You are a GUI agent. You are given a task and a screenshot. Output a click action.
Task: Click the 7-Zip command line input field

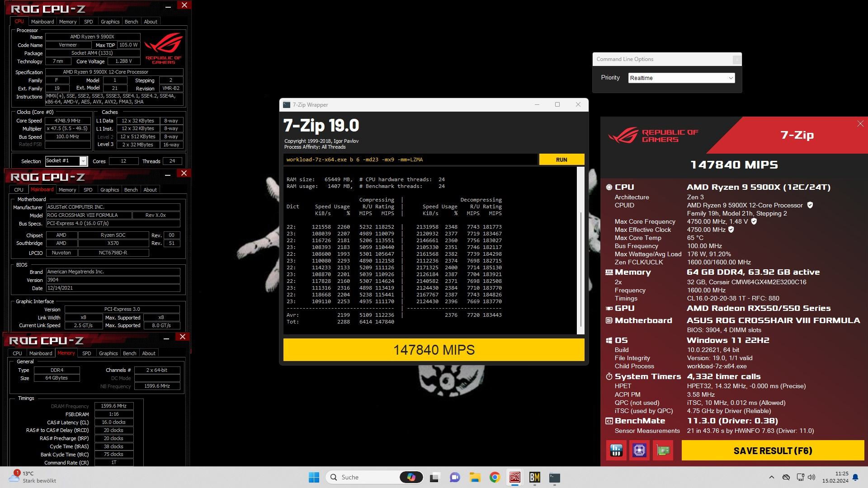pyautogui.click(x=410, y=160)
